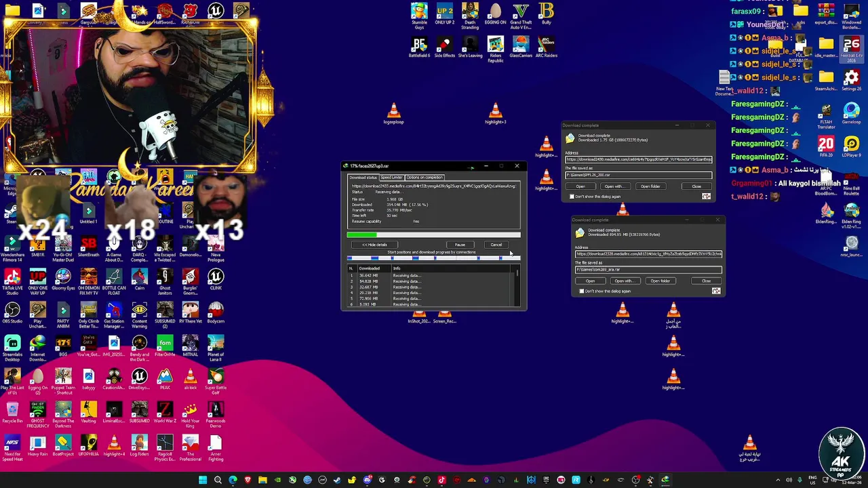Select the FIFA 20 desktop icon

(825, 146)
